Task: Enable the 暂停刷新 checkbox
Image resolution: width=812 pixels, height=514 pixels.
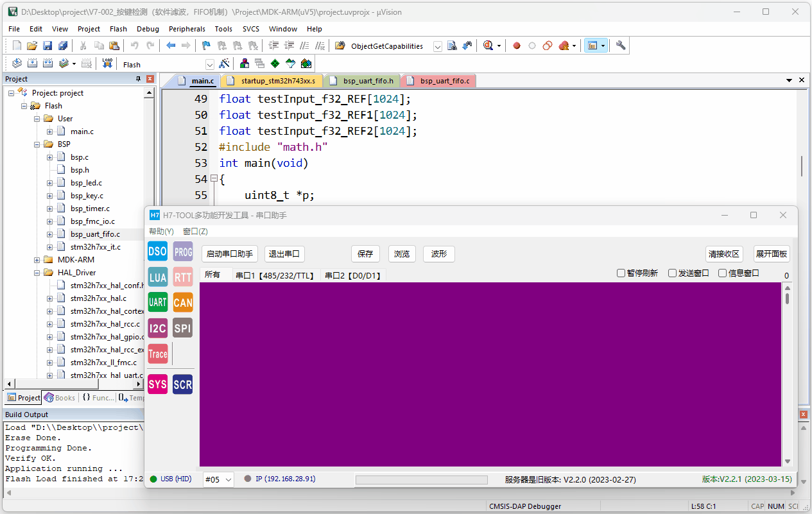Action: point(621,273)
